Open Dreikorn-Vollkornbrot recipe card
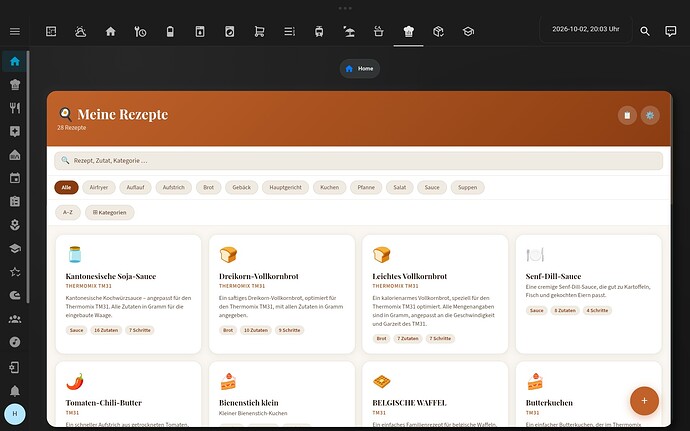This screenshot has height=431, width=690. point(282,294)
